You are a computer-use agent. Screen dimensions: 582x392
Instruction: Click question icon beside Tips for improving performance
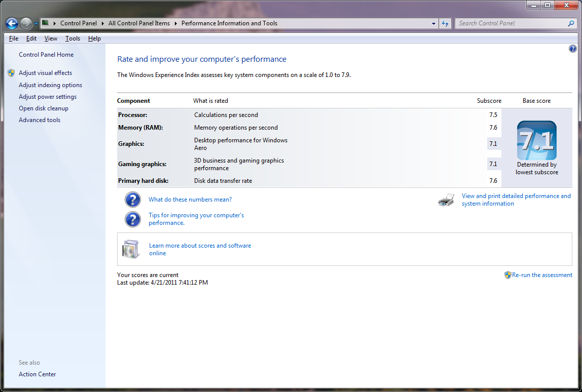(x=132, y=219)
